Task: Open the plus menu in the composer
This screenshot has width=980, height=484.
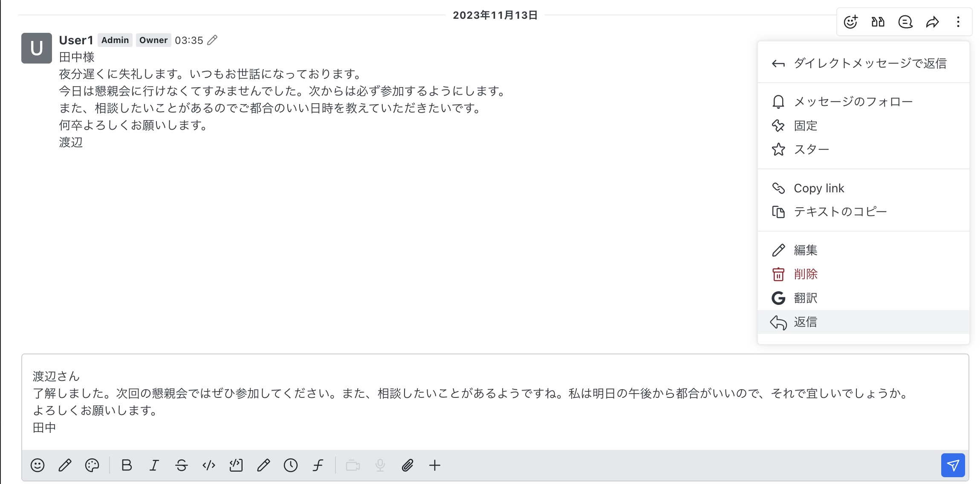Action: click(434, 465)
